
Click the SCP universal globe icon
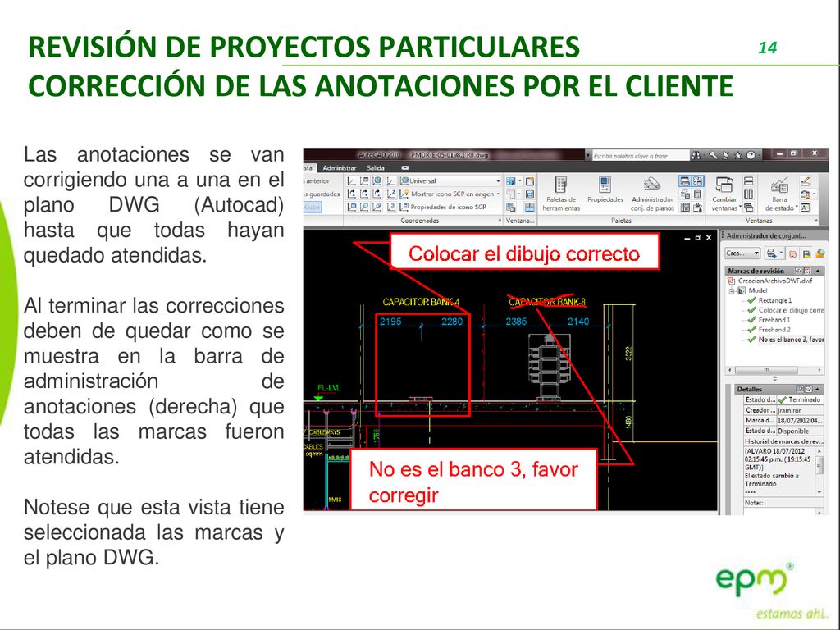click(x=377, y=181)
